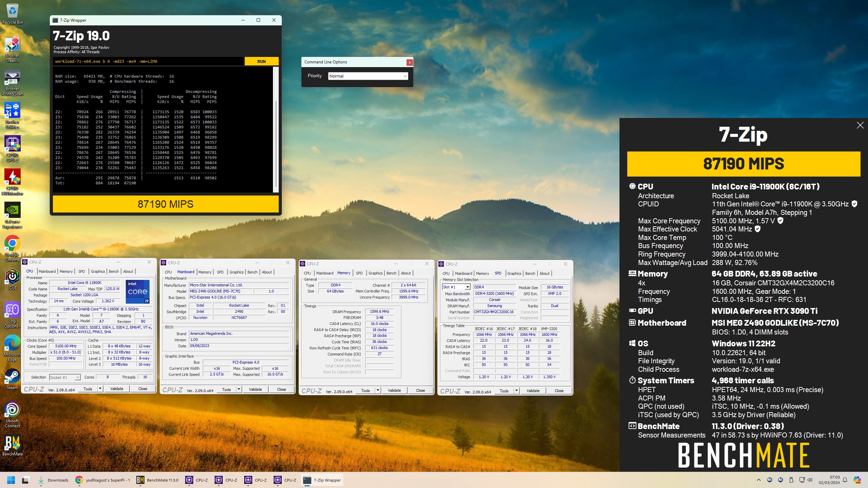Open Google Chrome desktop icon
Screen dimensions: 868x488
click(x=12, y=249)
